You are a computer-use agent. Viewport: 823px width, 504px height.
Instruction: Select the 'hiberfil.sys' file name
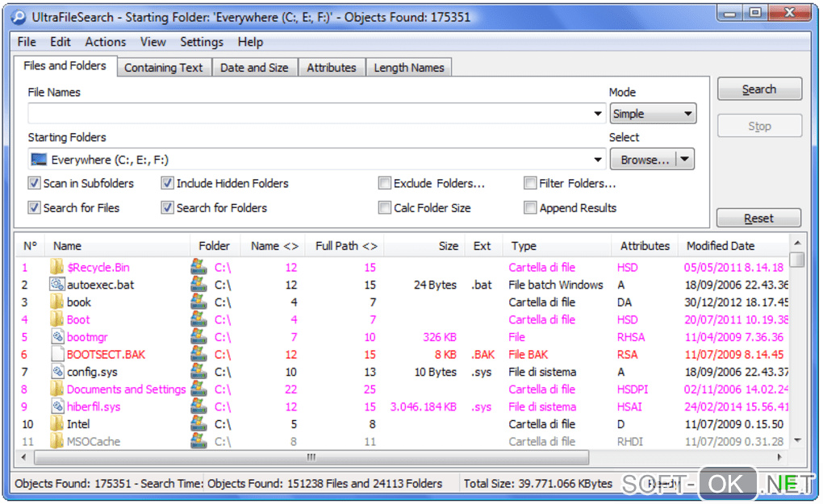[94, 406]
